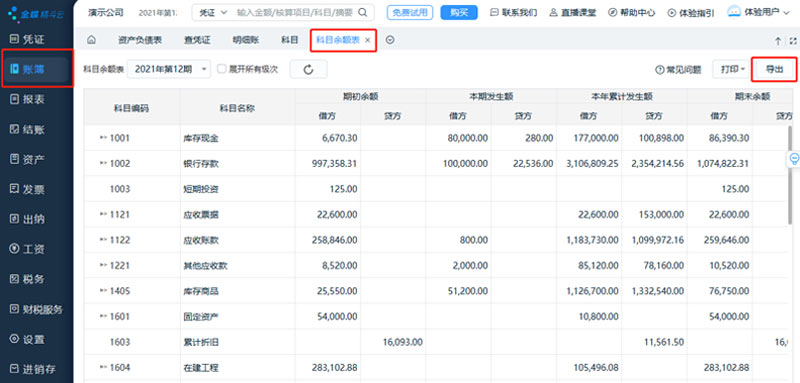
Task: Click the value 51,200.00
Action: [467, 291]
